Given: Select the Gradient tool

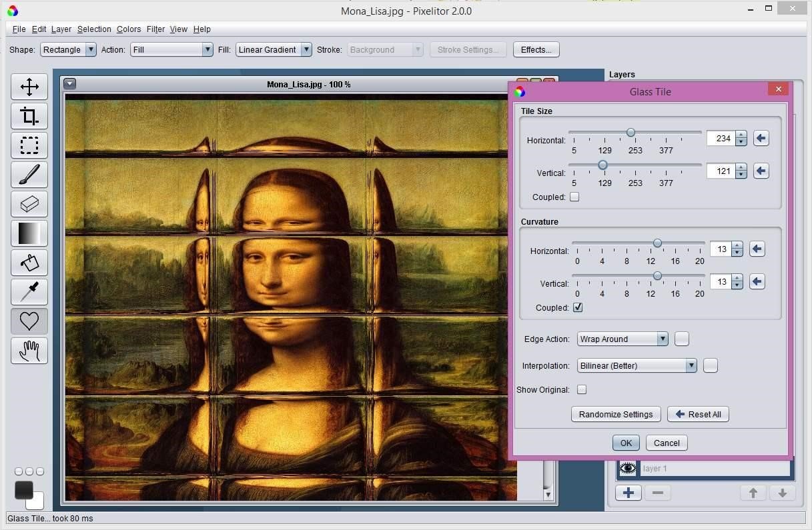Looking at the screenshot, I should (29, 233).
